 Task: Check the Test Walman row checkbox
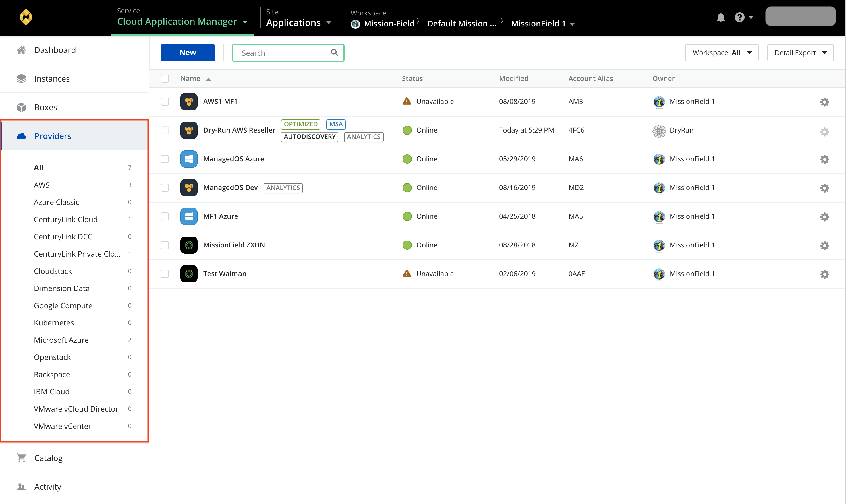pyautogui.click(x=165, y=274)
